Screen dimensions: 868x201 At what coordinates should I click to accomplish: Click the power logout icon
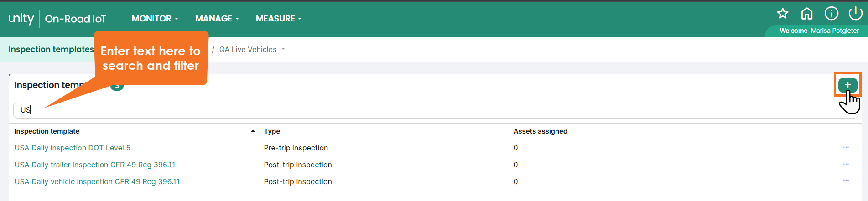[x=855, y=14]
